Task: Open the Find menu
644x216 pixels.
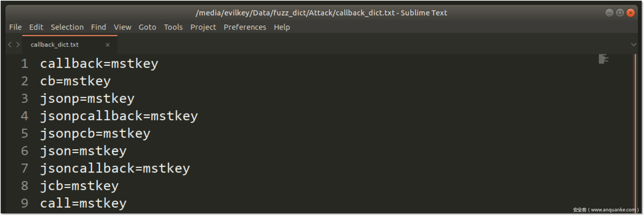Action: point(98,27)
